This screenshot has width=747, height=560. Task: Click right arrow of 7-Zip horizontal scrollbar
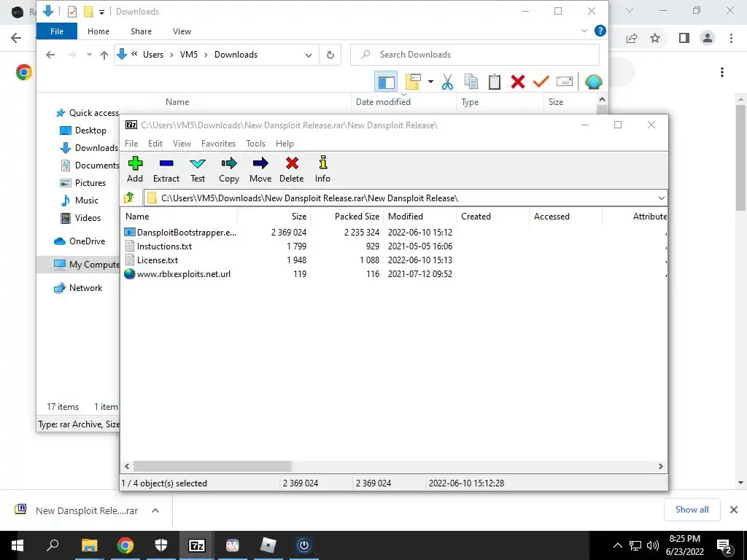click(x=661, y=466)
